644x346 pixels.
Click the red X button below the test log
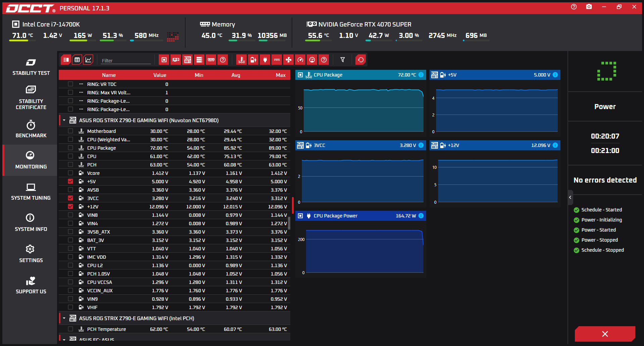point(605,334)
